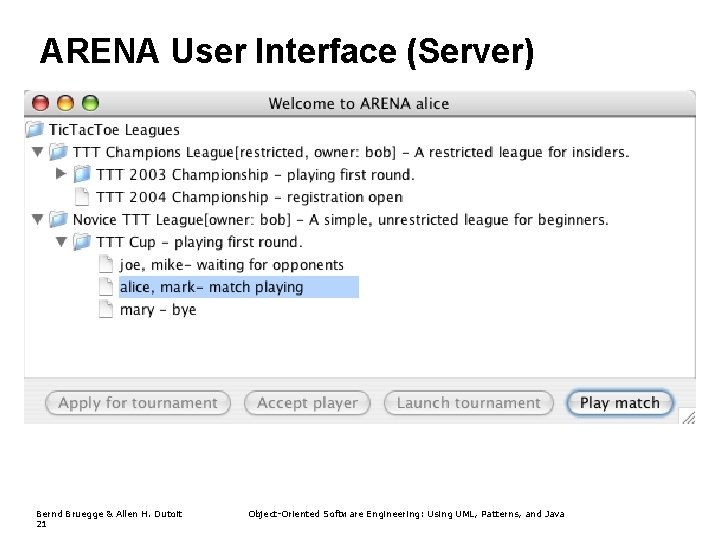
Task: Click the Play match button
Action: click(x=619, y=403)
